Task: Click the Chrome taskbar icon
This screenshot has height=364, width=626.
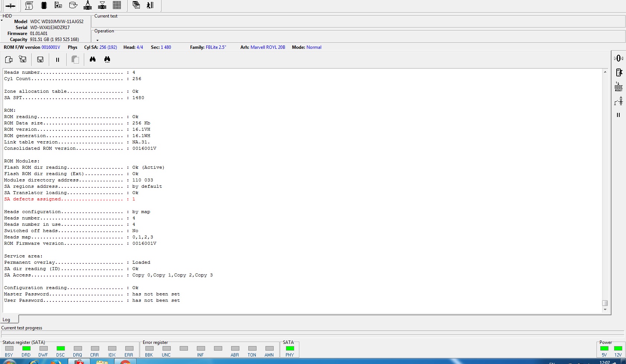Action: tap(126, 362)
